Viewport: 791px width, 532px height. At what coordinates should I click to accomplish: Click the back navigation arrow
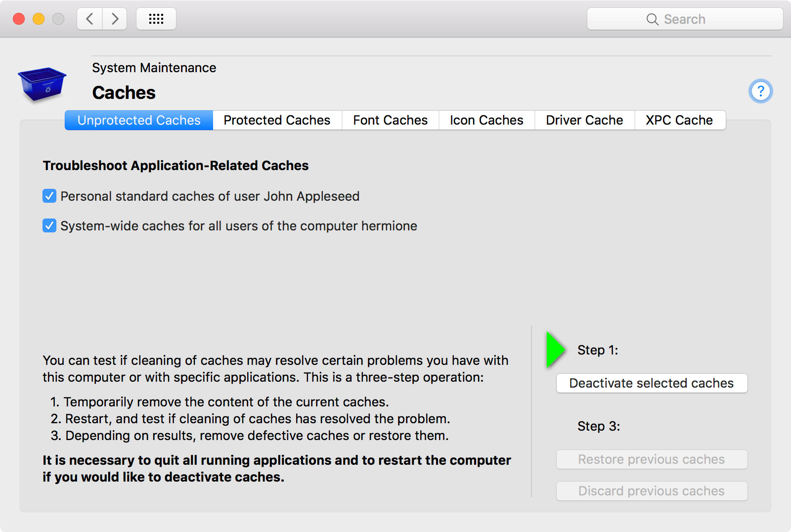pos(90,19)
